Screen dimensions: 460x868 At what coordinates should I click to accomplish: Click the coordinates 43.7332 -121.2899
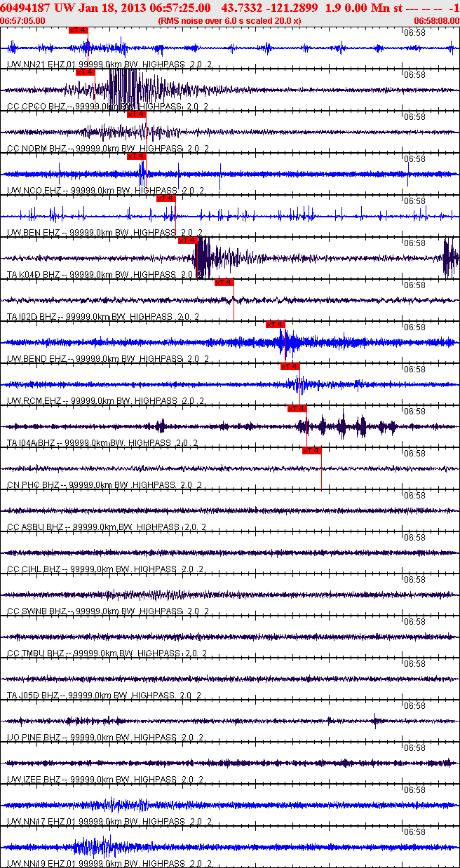pyautogui.click(x=269, y=8)
